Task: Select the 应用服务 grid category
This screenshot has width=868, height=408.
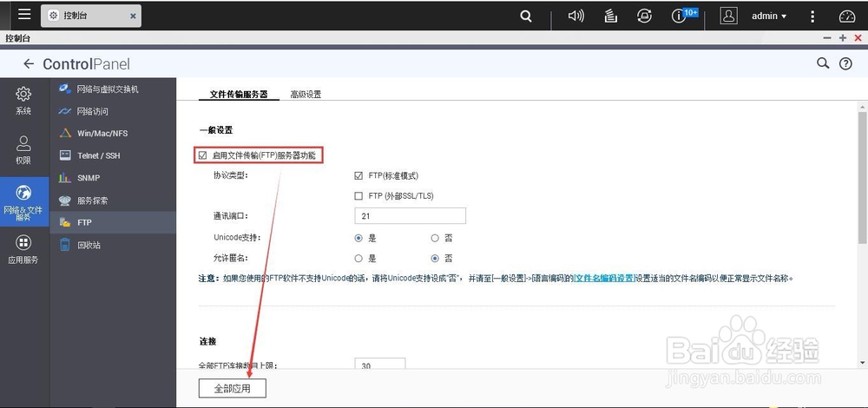Action: coord(23,249)
